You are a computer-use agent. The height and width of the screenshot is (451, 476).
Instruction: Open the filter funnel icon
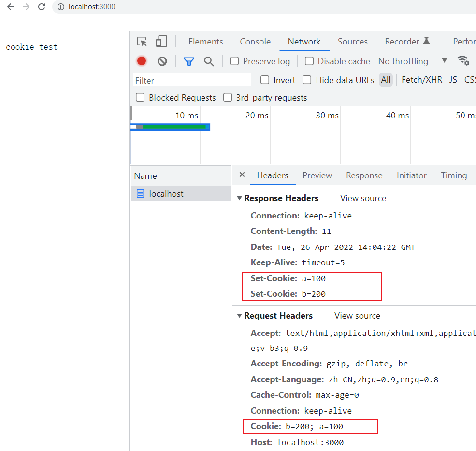188,61
